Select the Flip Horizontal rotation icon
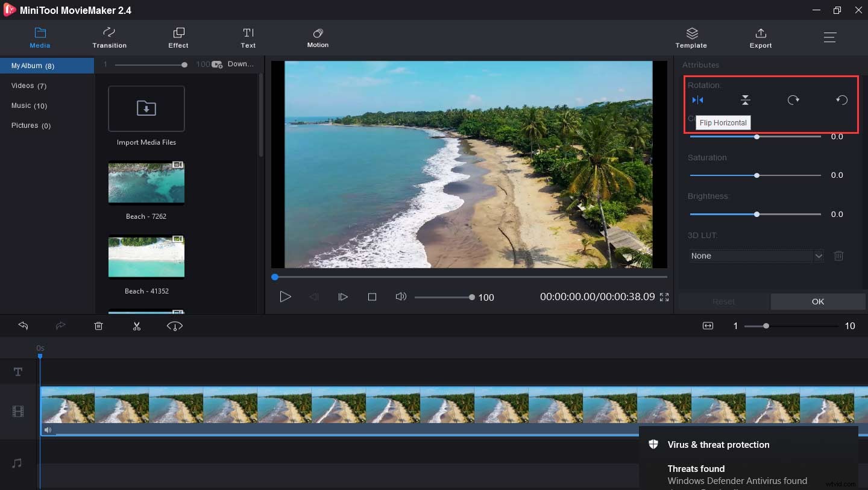 [698, 99]
